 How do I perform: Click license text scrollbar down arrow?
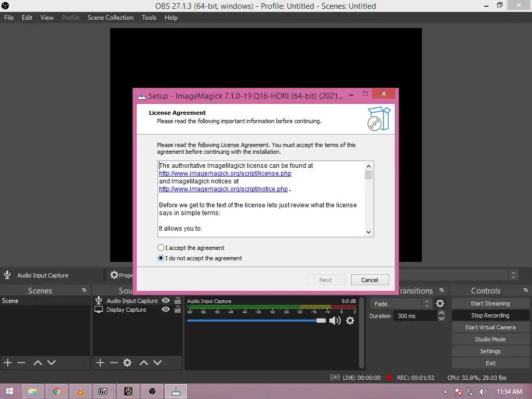pyautogui.click(x=368, y=232)
